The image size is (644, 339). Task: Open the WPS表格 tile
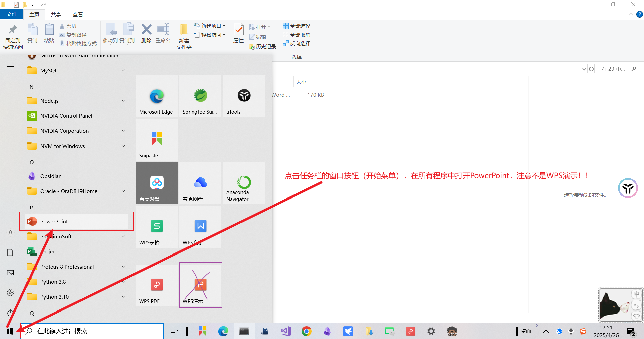click(x=157, y=227)
